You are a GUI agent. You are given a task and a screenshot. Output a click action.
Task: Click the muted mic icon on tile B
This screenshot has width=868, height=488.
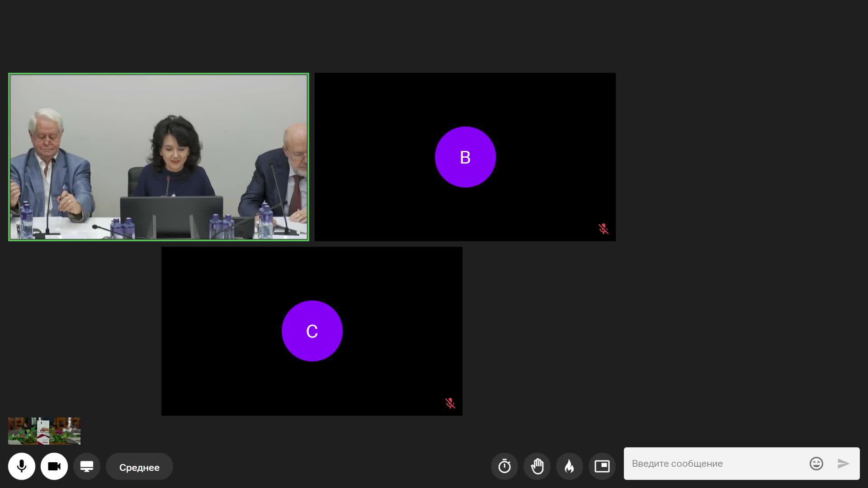pyautogui.click(x=603, y=229)
